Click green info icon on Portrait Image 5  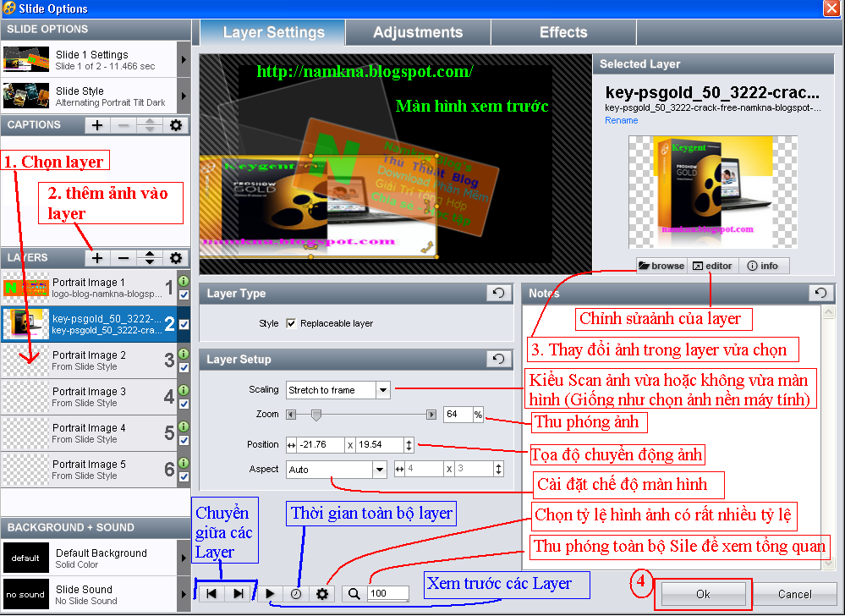184,463
